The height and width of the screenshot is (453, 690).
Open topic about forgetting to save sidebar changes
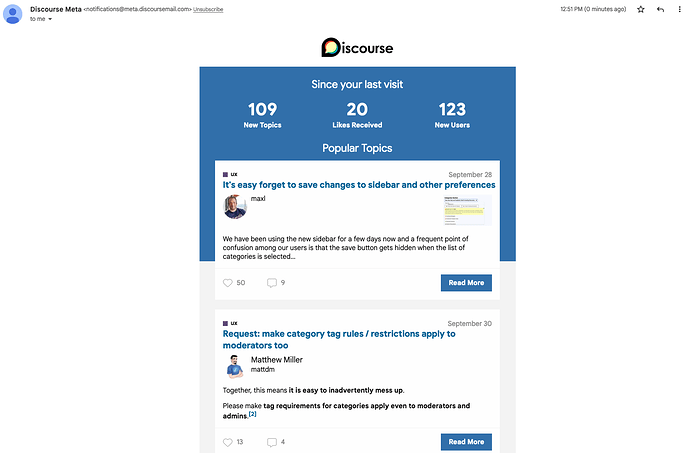click(x=359, y=185)
